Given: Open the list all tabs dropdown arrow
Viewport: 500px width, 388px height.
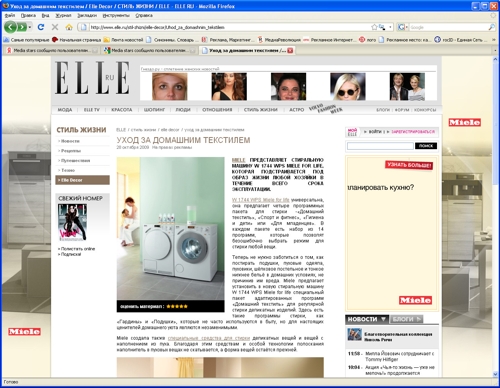Looking at the screenshot, I should 495,51.
